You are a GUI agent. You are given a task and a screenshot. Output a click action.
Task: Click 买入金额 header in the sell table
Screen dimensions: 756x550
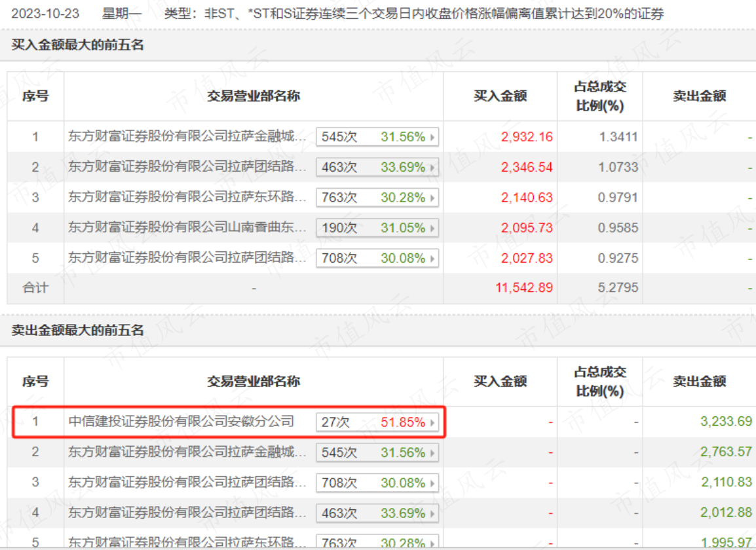[x=501, y=381]
